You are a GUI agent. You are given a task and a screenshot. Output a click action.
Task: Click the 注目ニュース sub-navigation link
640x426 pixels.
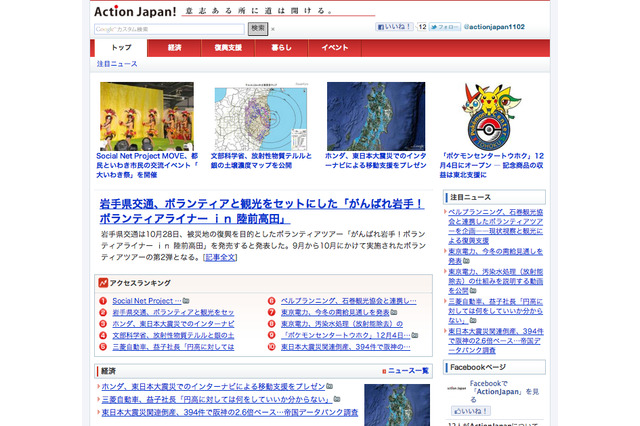pos(117,64)
